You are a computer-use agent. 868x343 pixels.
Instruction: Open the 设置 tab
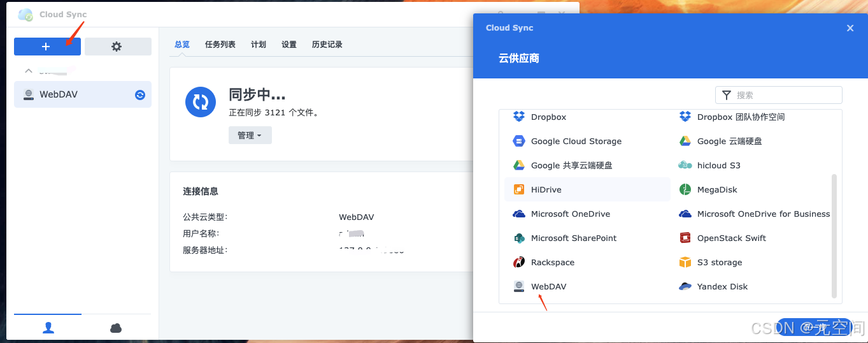289,45
